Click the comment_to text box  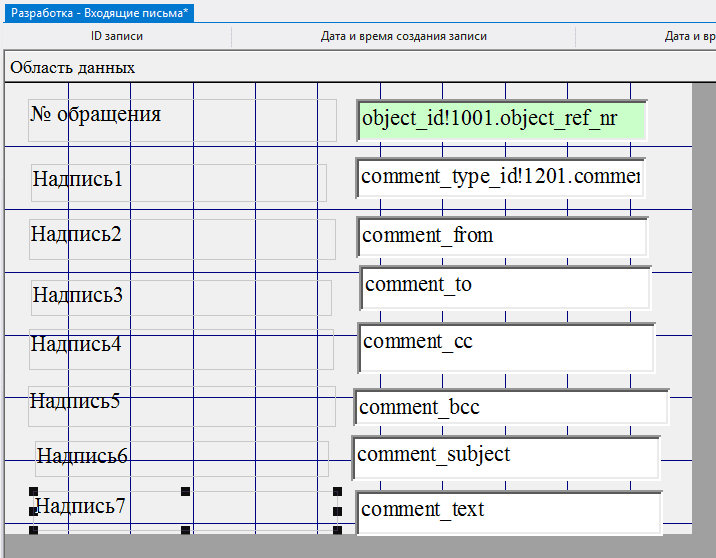(x=505, y=286)
